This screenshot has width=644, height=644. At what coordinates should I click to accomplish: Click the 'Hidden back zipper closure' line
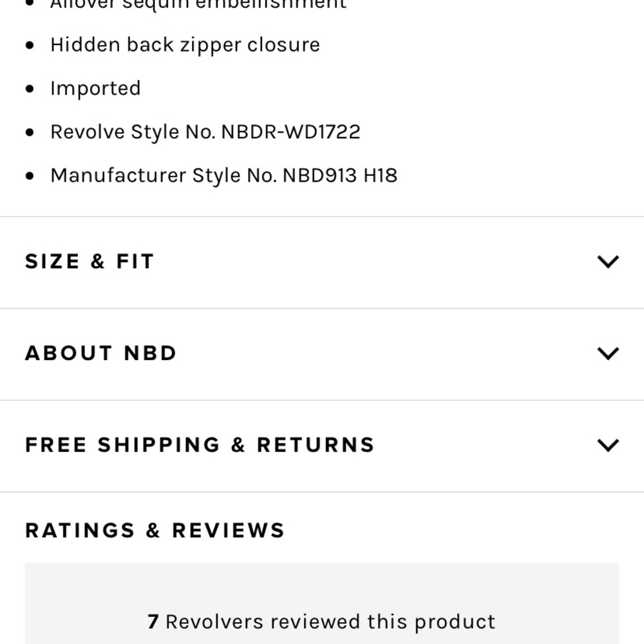[x=185, y=45]
